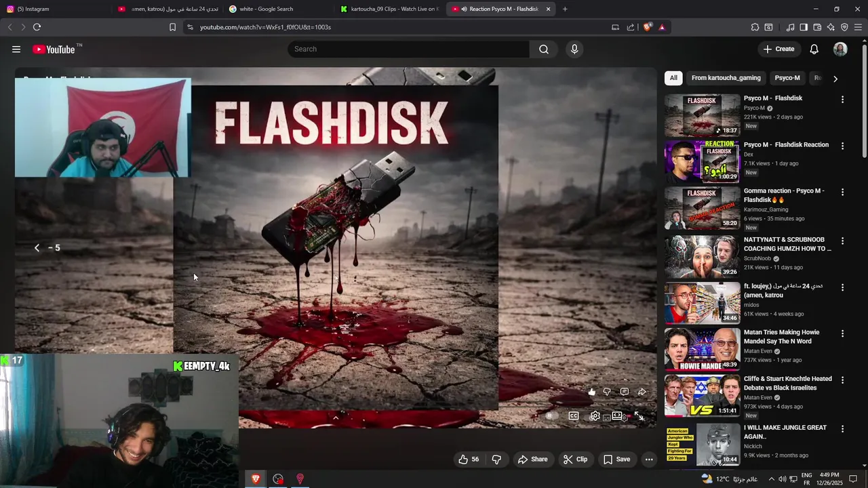
Task: Open the Brave browser taskbar icon
Action: coord(256,479)
